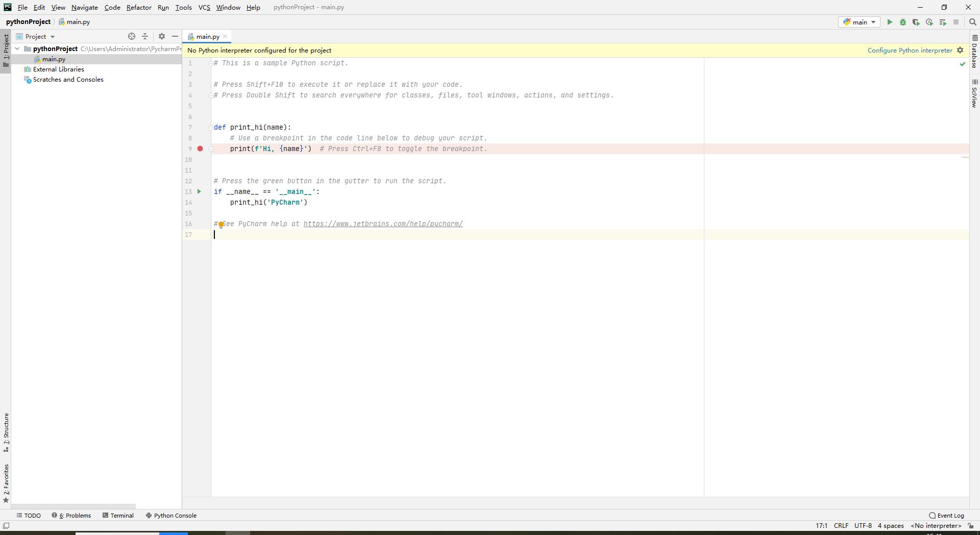Viewport: 980px width, 535px height.
Task: Click line number 12 in the gutter
Action: [188, 181]
